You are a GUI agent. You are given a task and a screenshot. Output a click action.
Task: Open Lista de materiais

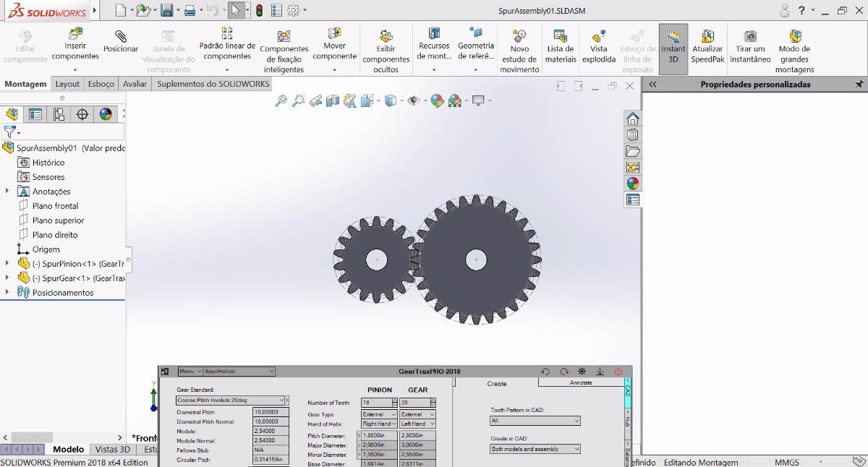click(x=561, y=46)
